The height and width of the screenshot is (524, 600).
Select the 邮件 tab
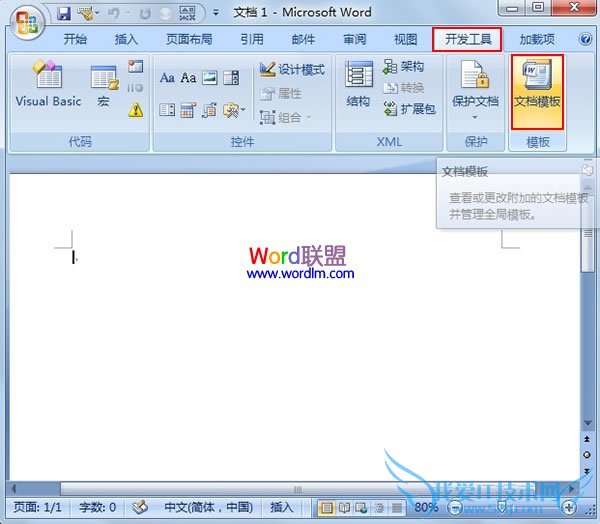(x=303, y=39)
